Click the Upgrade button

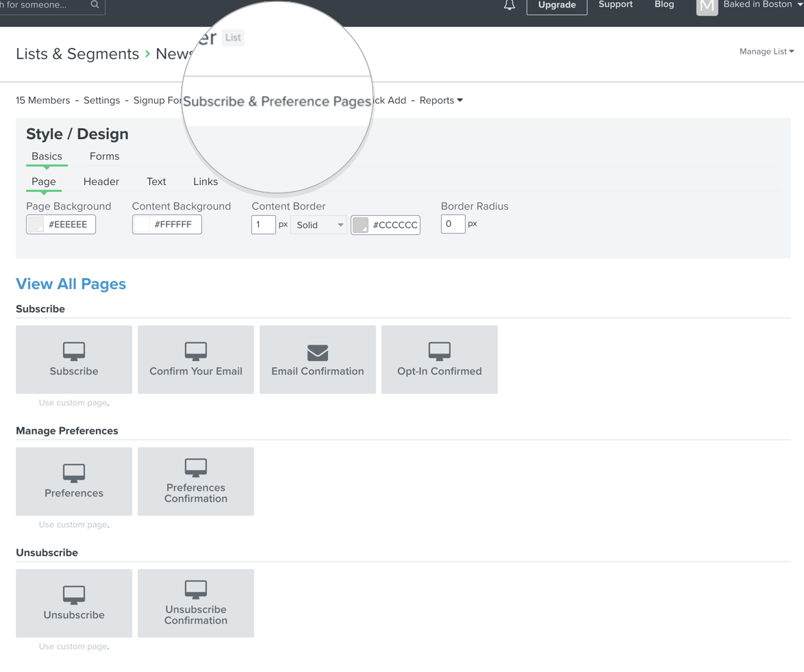coord(557,5)
